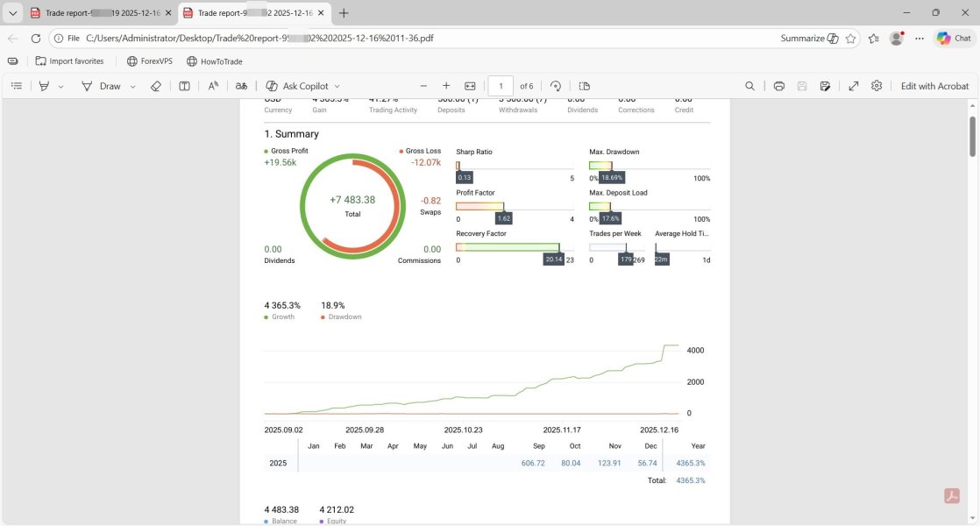This screenshot has width=980, height=526.
Task: Click the Save as icon
Action: click(825, 86)
